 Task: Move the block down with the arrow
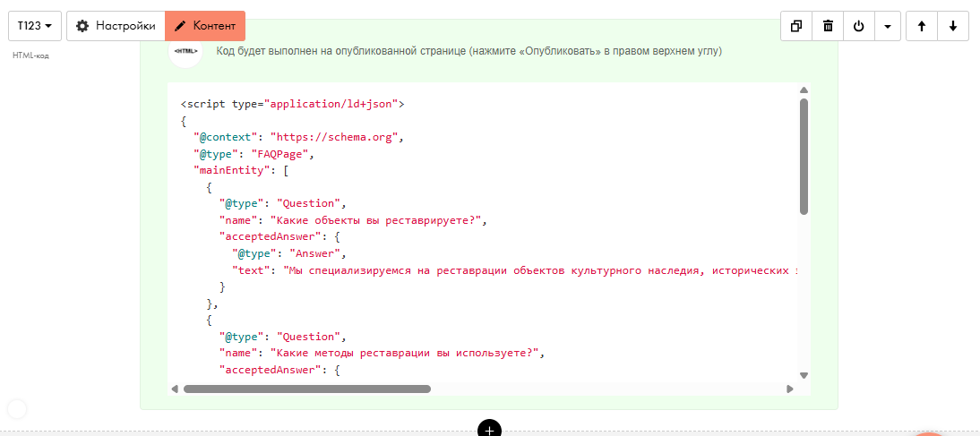(952, 26)
